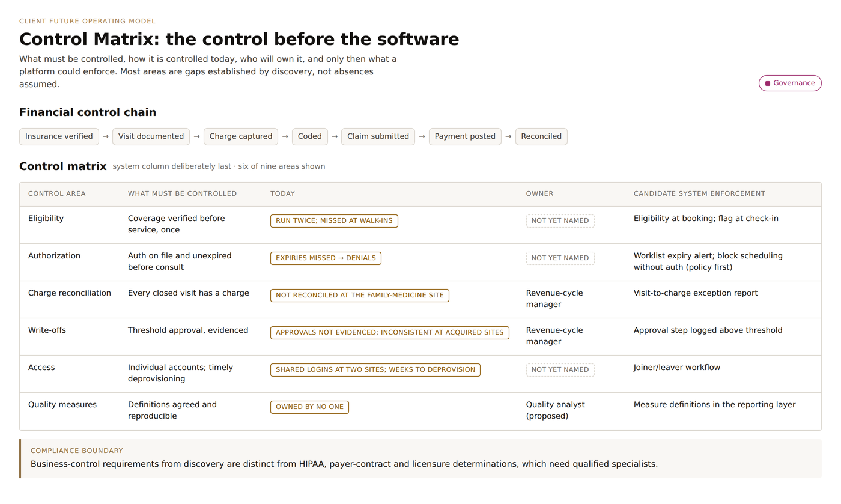Click 'Visit-to-charge exception report' cell
This screenshot has height=504, width=841.
tap(696, 293)
